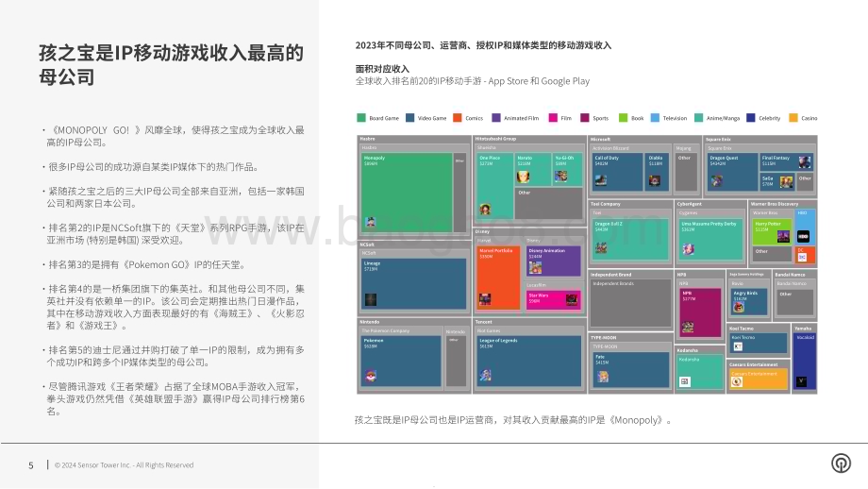Click the Star Wars game icon
This screenshot has width=868, height=489.
tap(572, 299)
